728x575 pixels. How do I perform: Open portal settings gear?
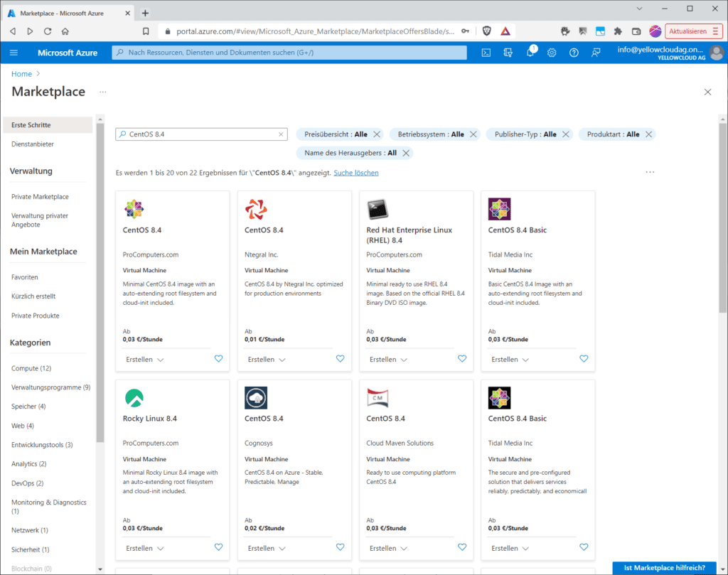click(552, 53)
